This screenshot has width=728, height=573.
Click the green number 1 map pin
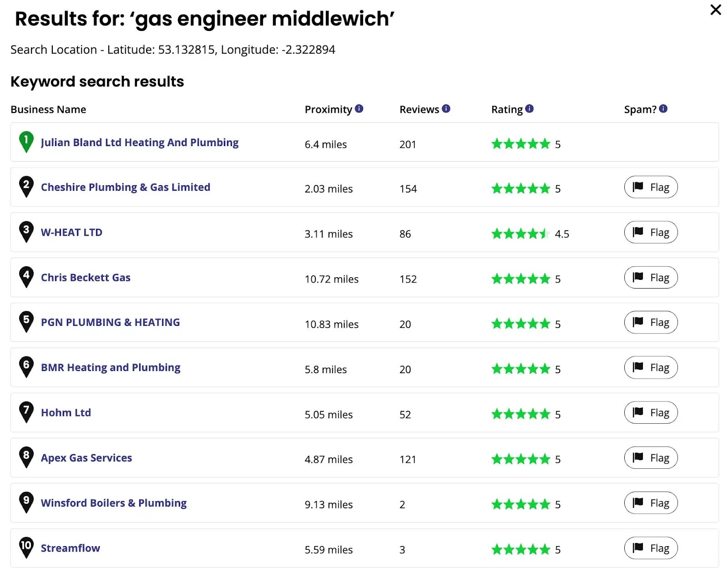(26, 141)
